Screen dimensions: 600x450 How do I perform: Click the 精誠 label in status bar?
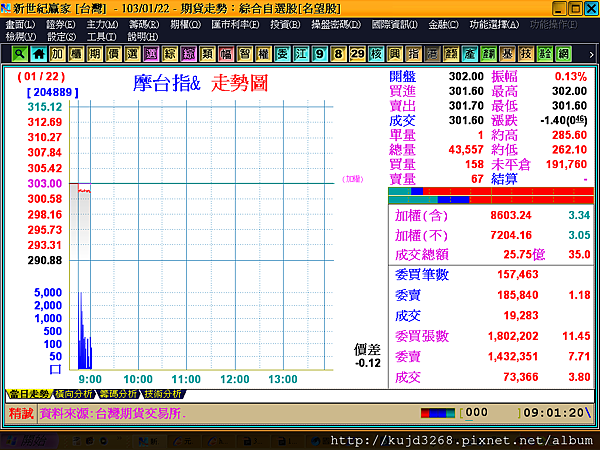pos(21,413)
